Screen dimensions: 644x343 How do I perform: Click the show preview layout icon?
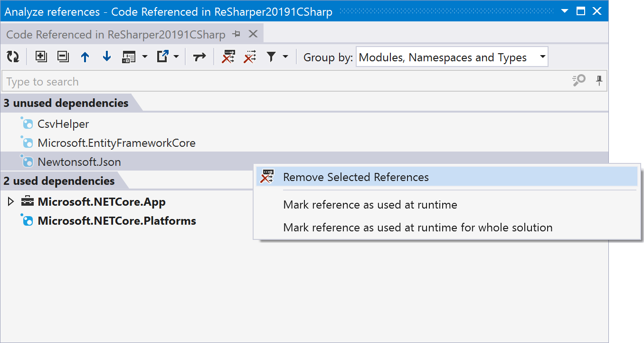tap(129, 57)
